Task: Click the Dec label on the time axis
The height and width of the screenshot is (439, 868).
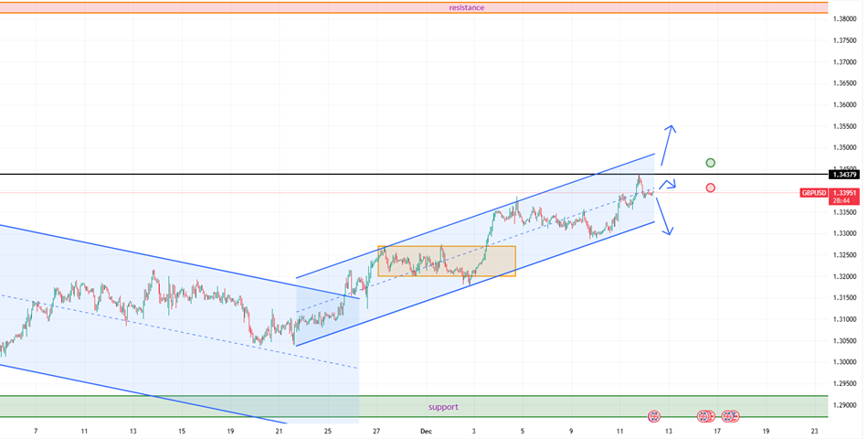Action: pos(426,430)
